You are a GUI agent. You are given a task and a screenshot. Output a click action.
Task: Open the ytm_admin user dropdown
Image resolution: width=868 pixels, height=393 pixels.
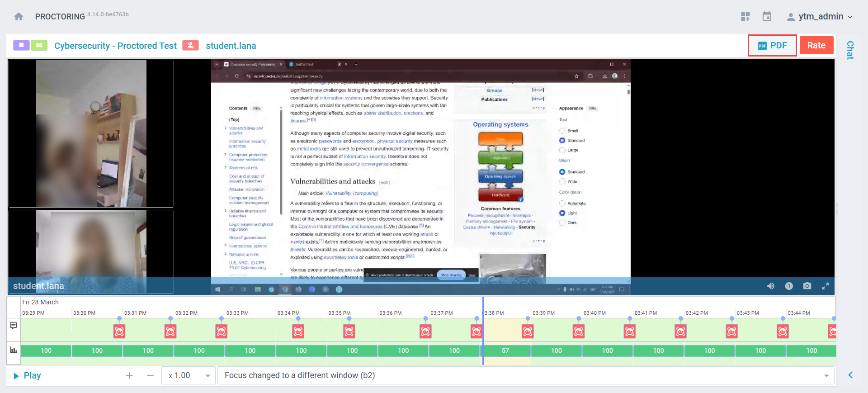820,17
